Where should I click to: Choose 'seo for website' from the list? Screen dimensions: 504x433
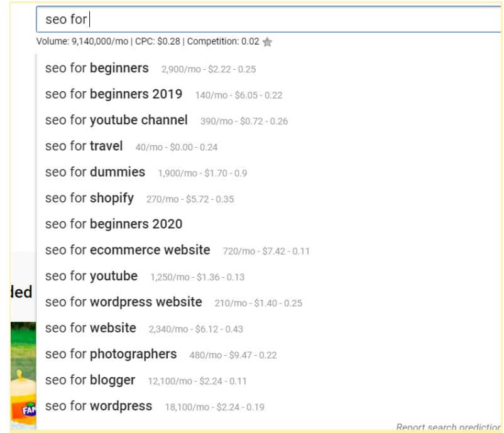[x=90, y=328]
